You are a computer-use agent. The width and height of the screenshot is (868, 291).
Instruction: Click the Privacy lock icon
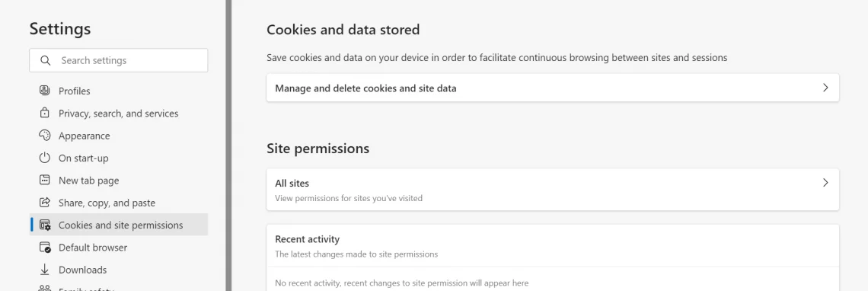pyautogui.click(x=45, y=113)
